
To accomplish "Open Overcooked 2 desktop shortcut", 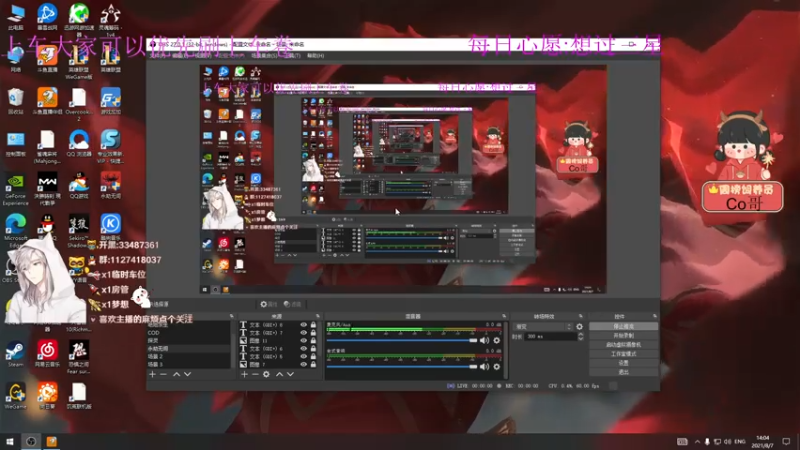I will (79, 104).
